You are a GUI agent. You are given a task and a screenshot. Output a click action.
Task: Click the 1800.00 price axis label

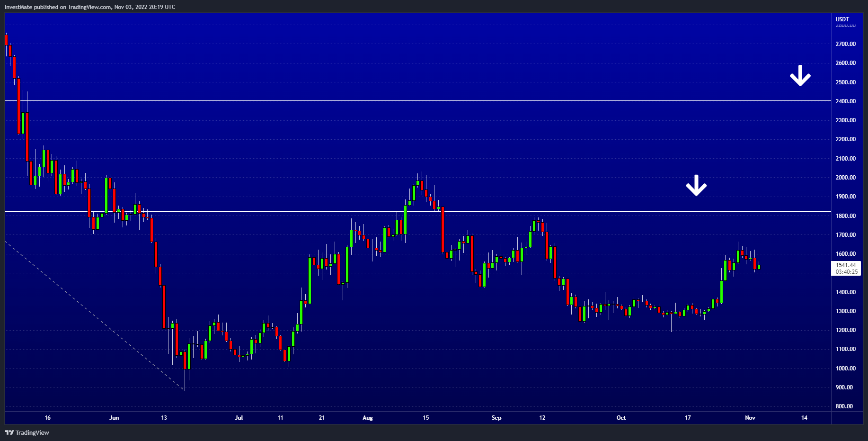pos(846,216)
